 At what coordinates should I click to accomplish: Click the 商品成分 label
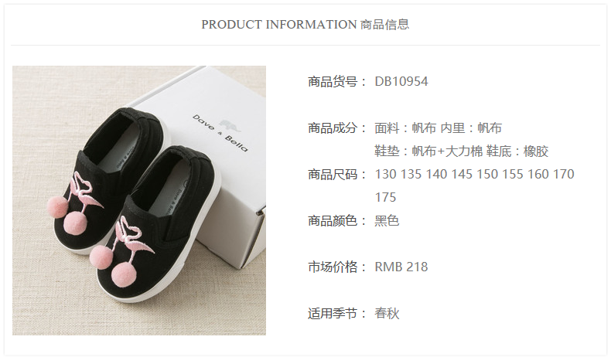[333, 128]
